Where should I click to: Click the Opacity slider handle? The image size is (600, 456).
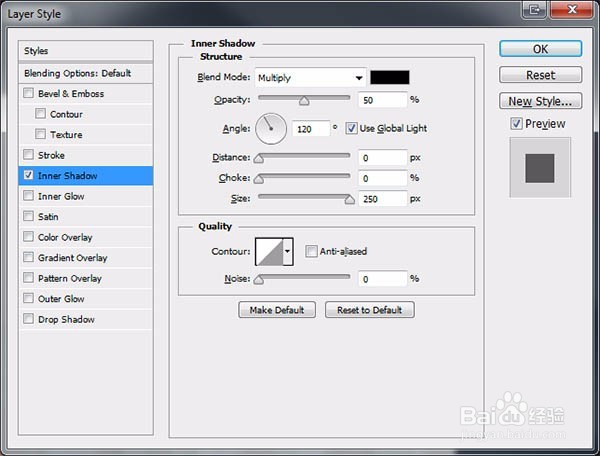pos(304,101)
